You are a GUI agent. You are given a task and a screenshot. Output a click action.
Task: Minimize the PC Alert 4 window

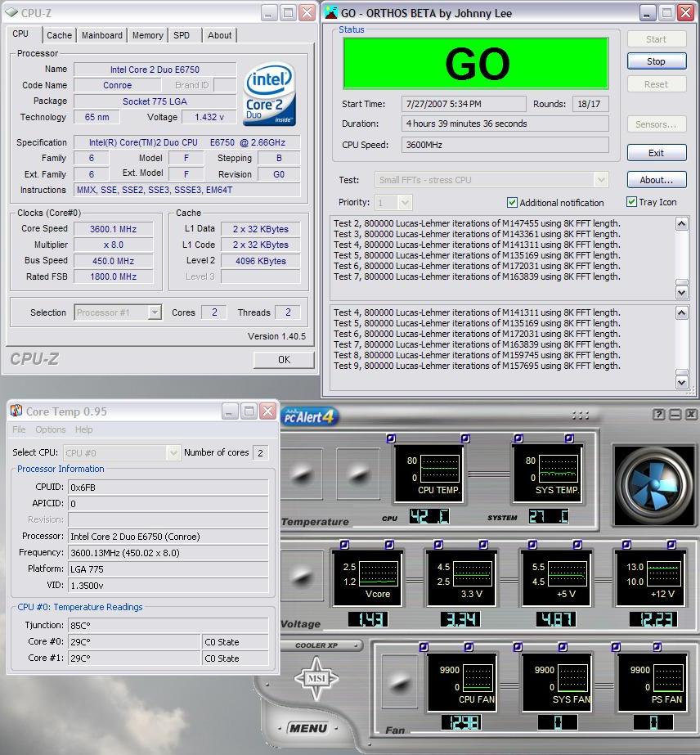[675, 414]
